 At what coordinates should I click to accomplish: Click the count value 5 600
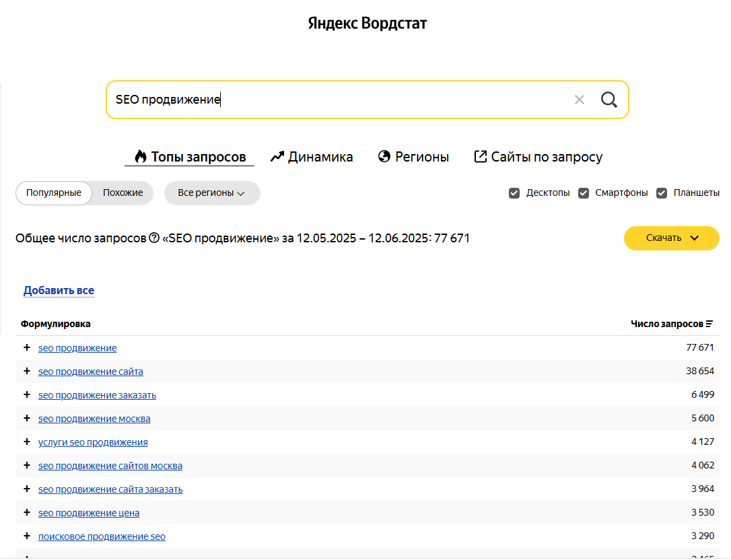[703, 418]
